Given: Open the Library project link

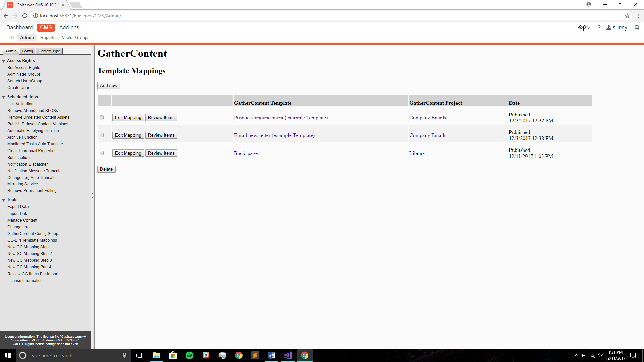Looking at the screenshot, I should (x=417, y=153).
